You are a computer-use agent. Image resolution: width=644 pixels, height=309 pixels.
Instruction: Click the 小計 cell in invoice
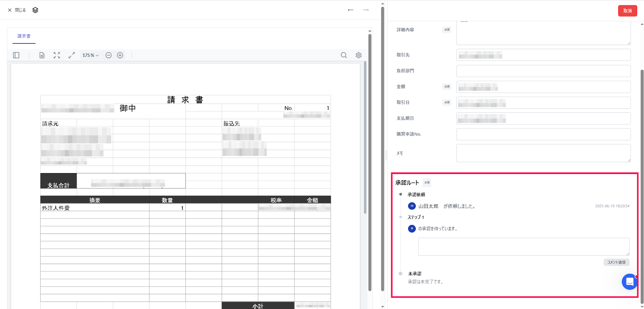(x=258, y=306)
